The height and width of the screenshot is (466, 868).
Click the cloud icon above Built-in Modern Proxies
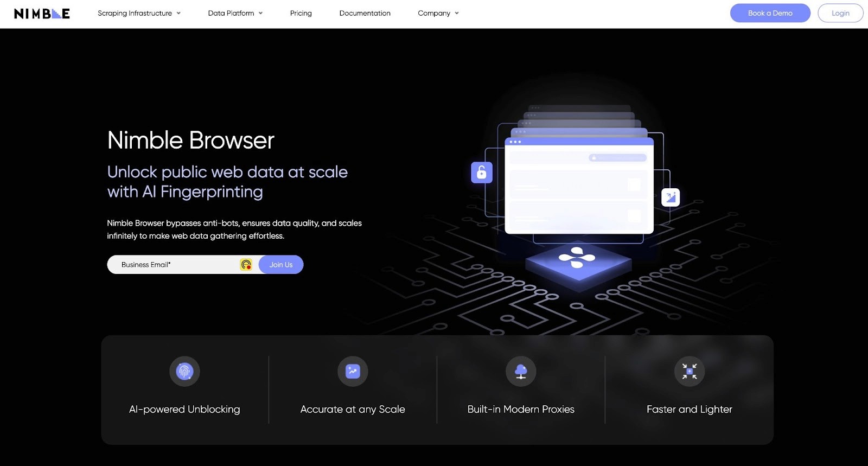point(521,371)
